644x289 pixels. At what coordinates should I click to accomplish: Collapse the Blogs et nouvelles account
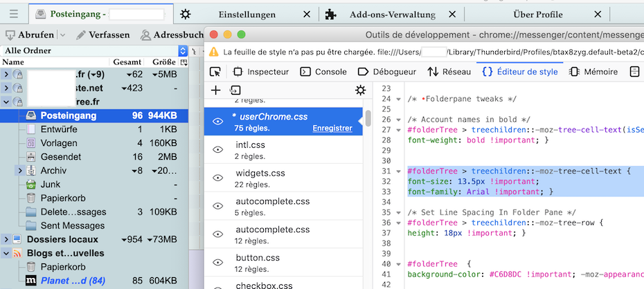pos(6,253)
